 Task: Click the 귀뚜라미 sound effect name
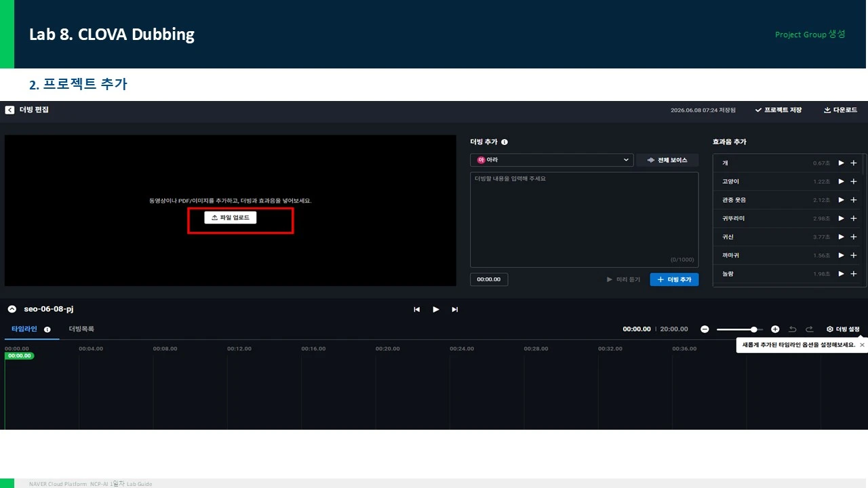[734, 218]
